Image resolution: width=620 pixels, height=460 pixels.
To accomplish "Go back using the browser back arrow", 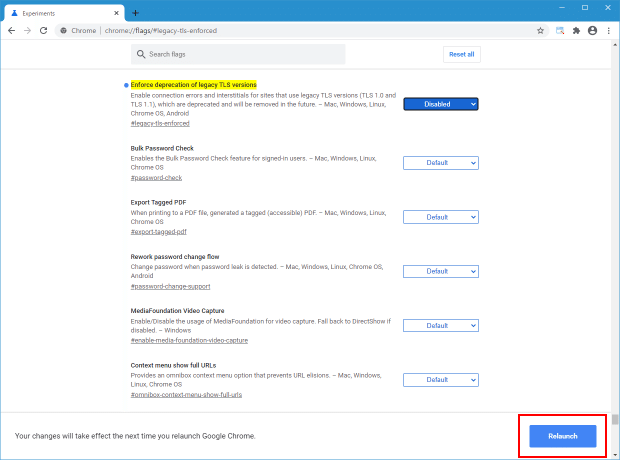I will point(11,30).
